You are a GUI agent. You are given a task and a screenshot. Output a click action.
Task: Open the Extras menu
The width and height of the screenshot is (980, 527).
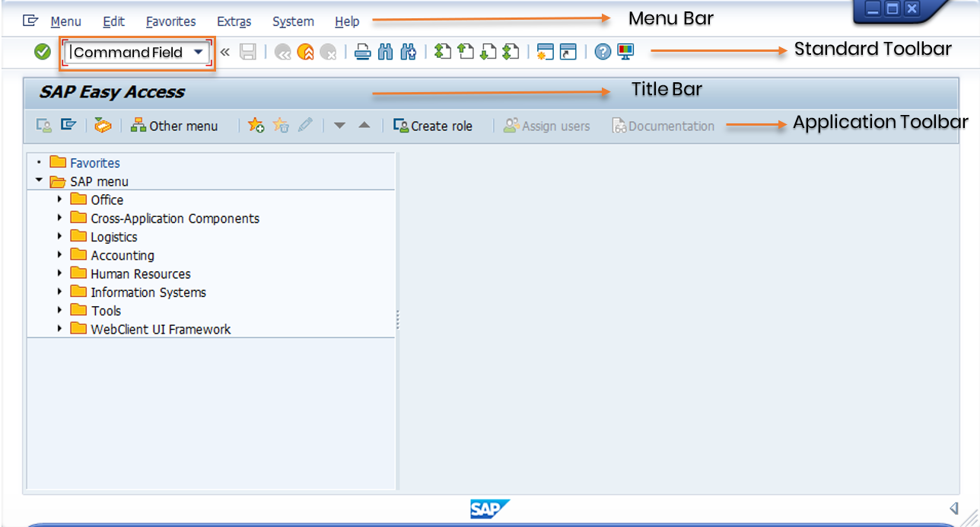(x=234, y=21)
